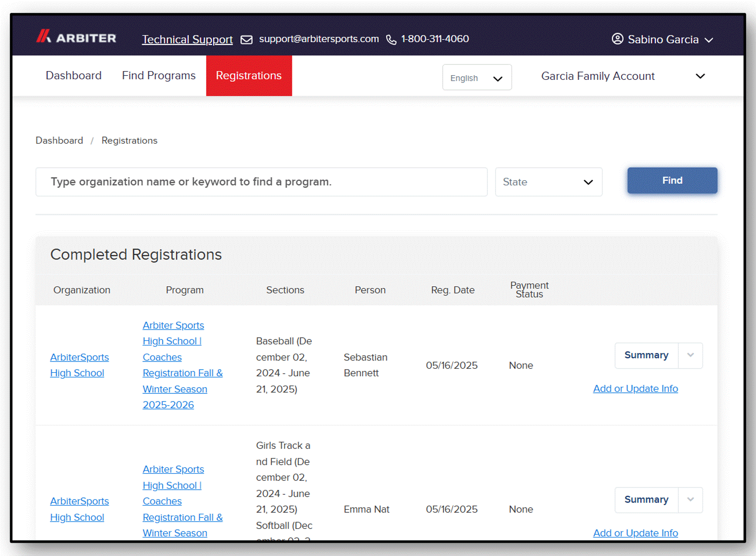Viewport: 756px width, 556px height.
Task: Click the Arbiter logo
Action: coord(76,37)
